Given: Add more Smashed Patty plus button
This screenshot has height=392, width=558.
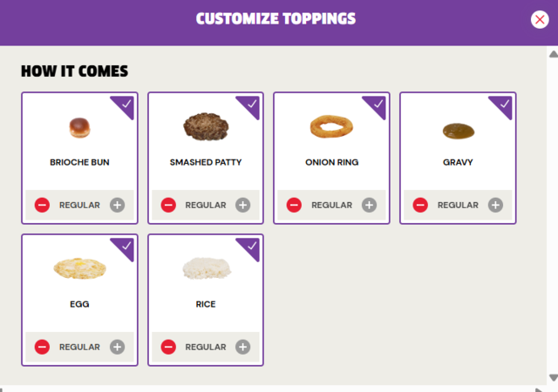Looking at the screenshot, I should click(243, 206).
